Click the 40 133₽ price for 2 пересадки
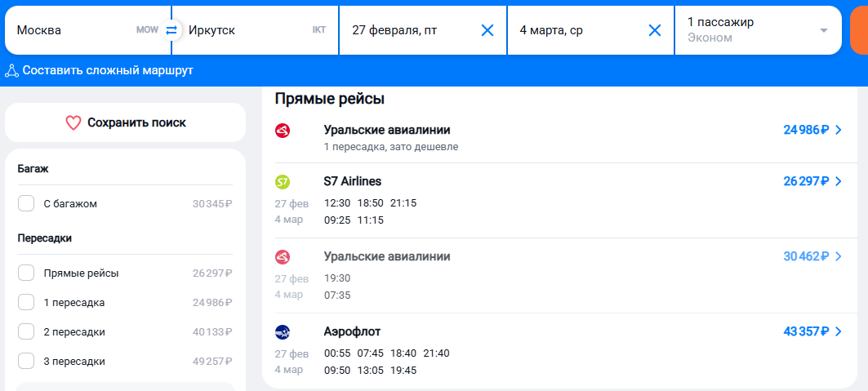 tap(212, 332)
